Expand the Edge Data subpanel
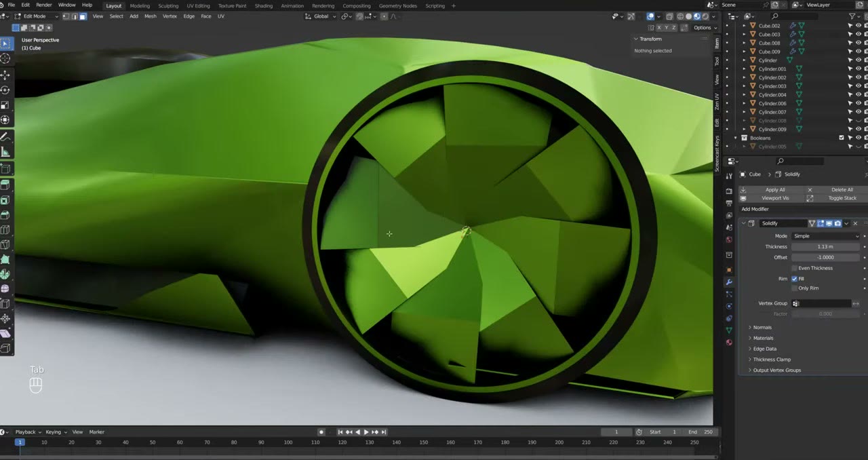The image size is (868, 460). (x=764, y=349)
